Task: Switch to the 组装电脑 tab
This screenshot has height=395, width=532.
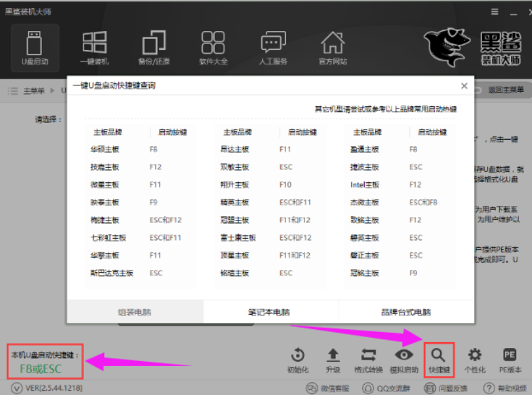Action: [x=135, y=312]
